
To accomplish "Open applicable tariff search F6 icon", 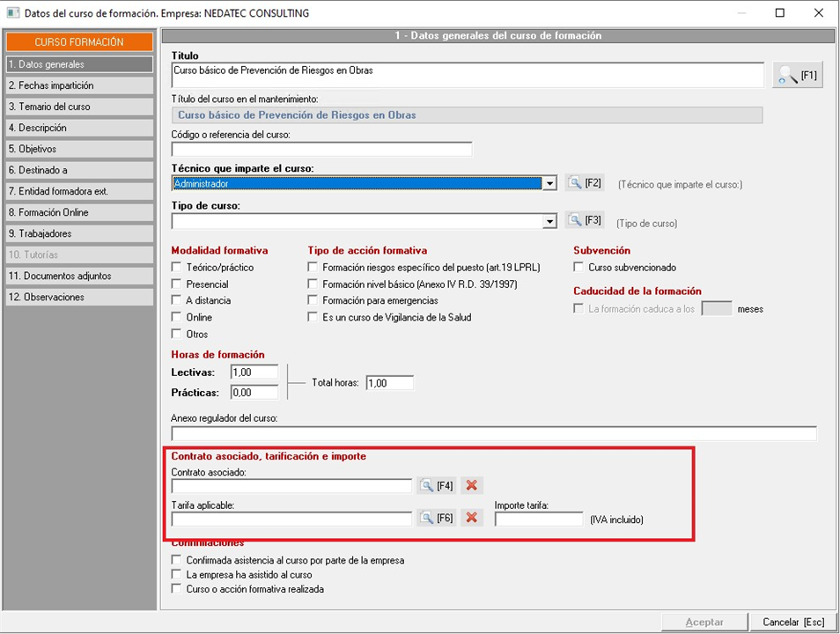I will point(427,518).
